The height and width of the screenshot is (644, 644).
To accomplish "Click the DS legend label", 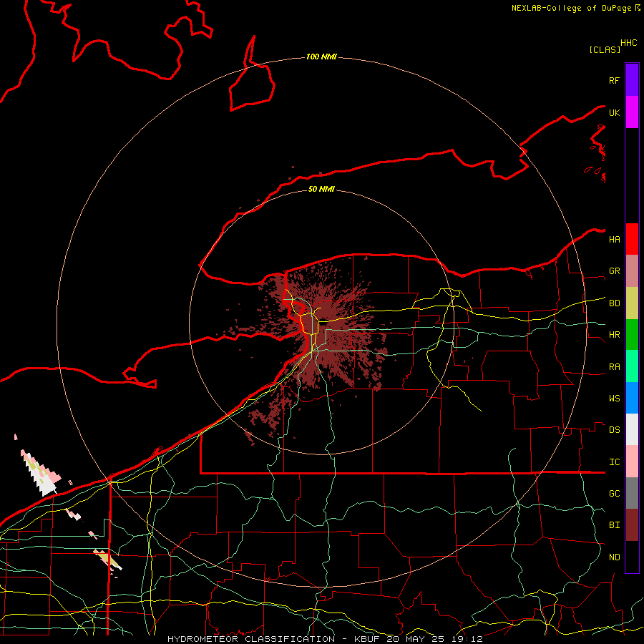I will [614, 430].
